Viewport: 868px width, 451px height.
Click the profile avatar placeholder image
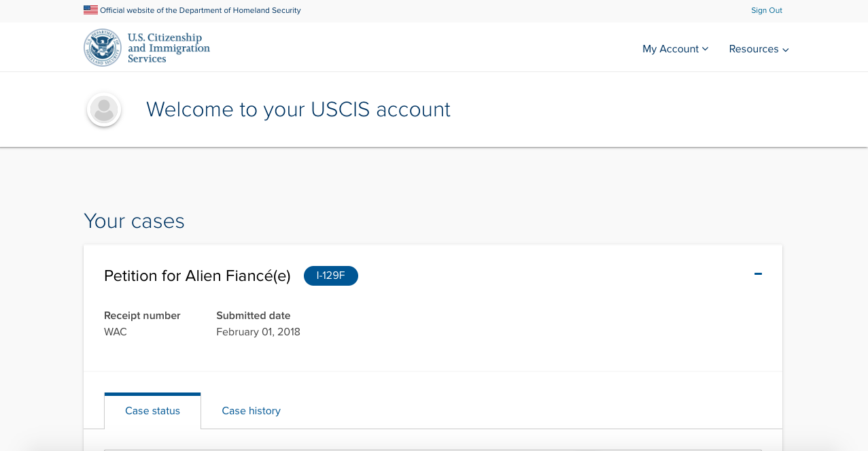(x=104, y=110)
